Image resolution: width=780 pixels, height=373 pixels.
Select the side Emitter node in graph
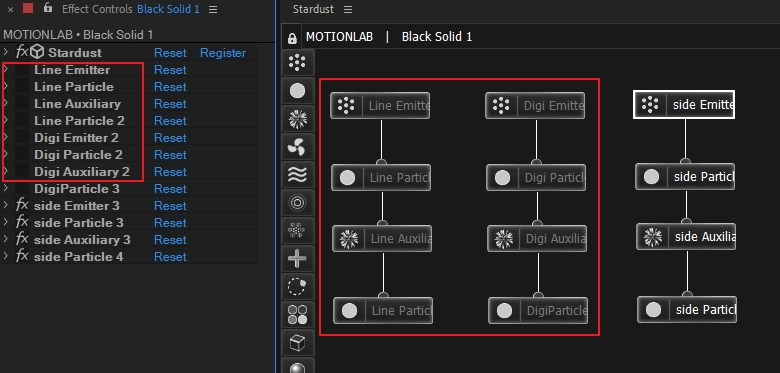(683, 104)
